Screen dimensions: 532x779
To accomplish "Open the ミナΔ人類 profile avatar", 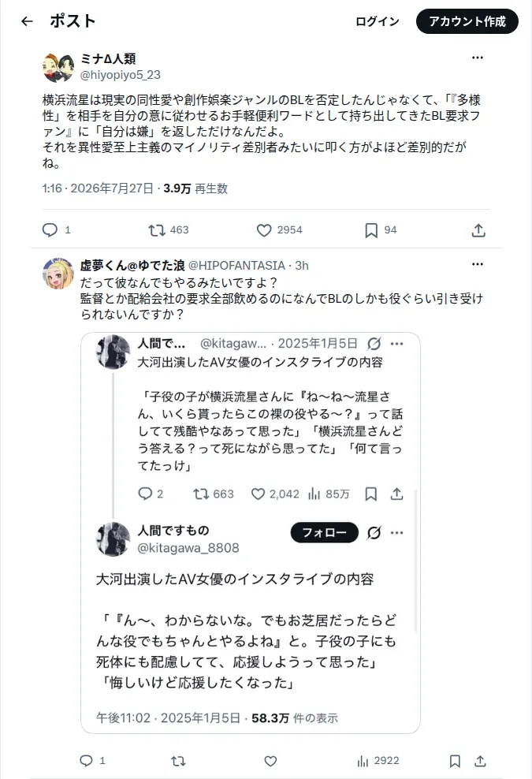I will coord(58,68).
